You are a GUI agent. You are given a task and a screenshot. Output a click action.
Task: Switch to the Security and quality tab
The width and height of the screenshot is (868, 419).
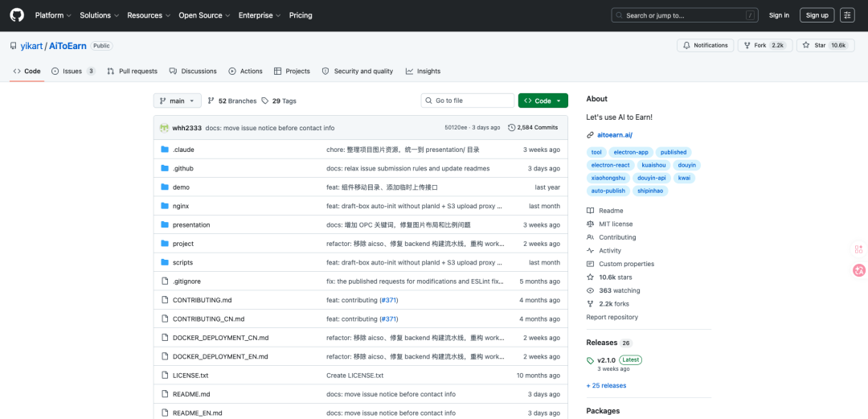358,71
